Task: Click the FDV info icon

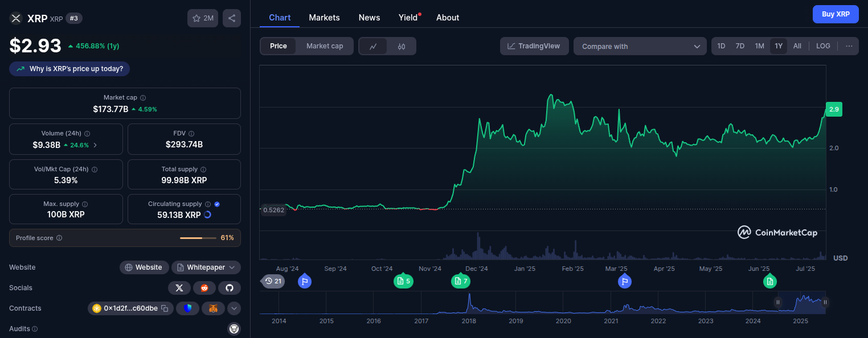Action: point(191,134)
